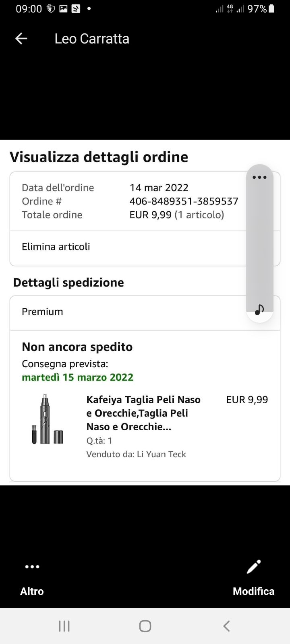Tap the nose trimmer product thumbnail
The image size is (290, 644).
pos(48,419)
